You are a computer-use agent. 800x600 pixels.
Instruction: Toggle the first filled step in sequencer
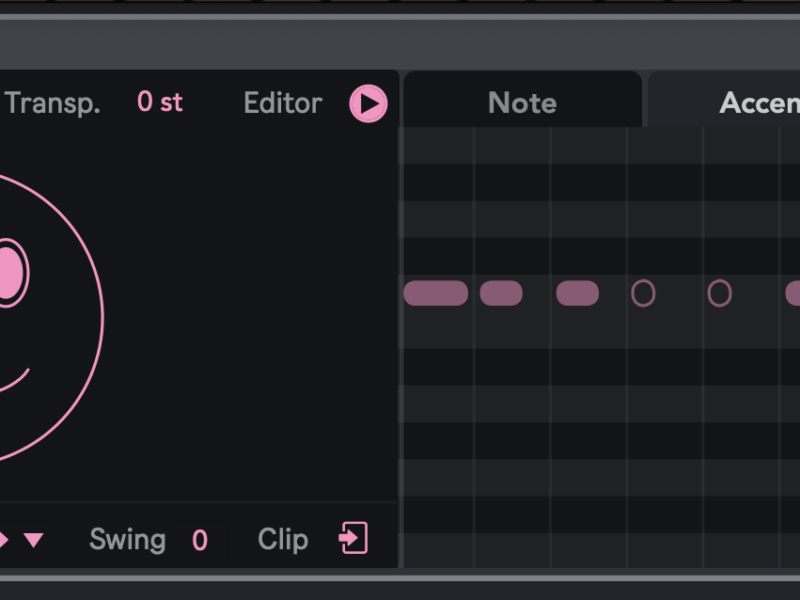pyautogui.click(x=435, y=293)
